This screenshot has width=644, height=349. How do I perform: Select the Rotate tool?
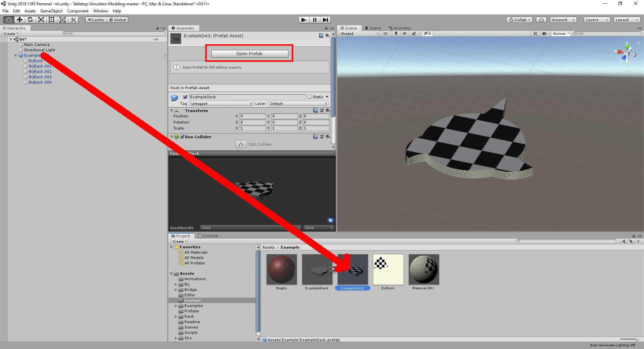30,20
